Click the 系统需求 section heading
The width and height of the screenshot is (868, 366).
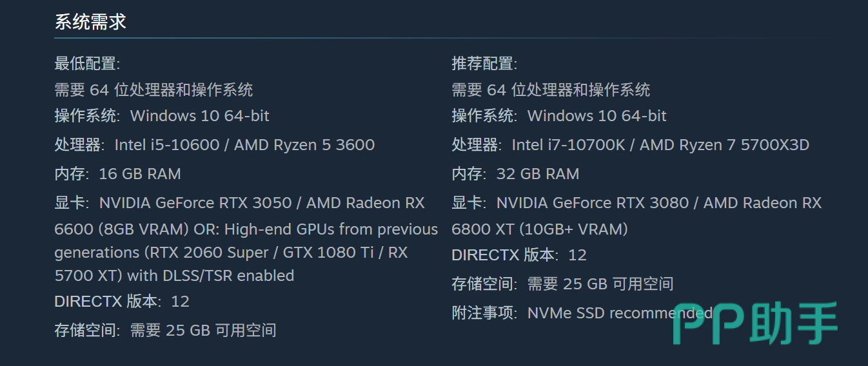tap(90, 22)
